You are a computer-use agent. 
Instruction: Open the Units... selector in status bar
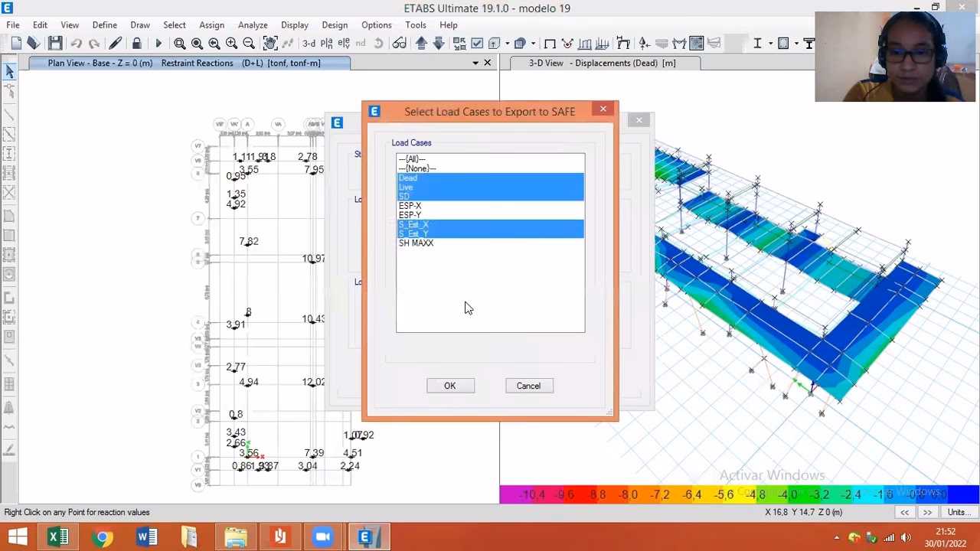tap(957, 512)
